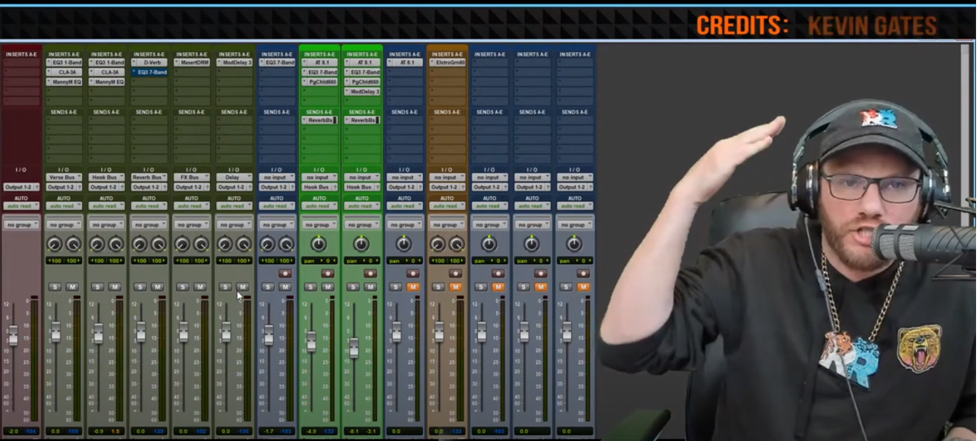Open the Delay input selector dropdown

pos(234,177)
